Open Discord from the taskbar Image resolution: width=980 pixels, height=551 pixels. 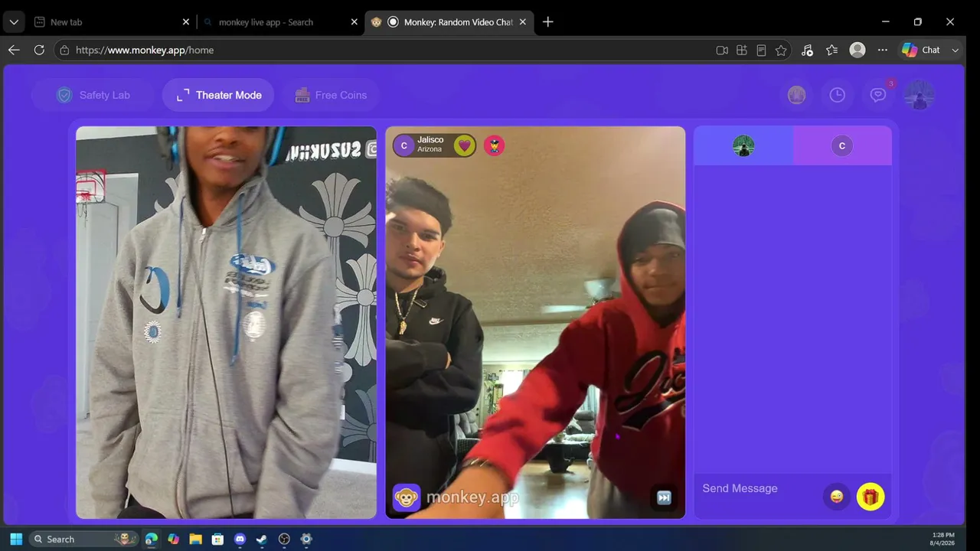[240, 539]
